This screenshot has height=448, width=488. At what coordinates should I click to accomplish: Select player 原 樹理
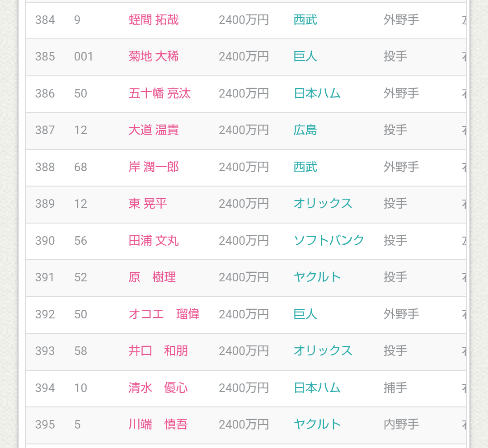(152, 277)
